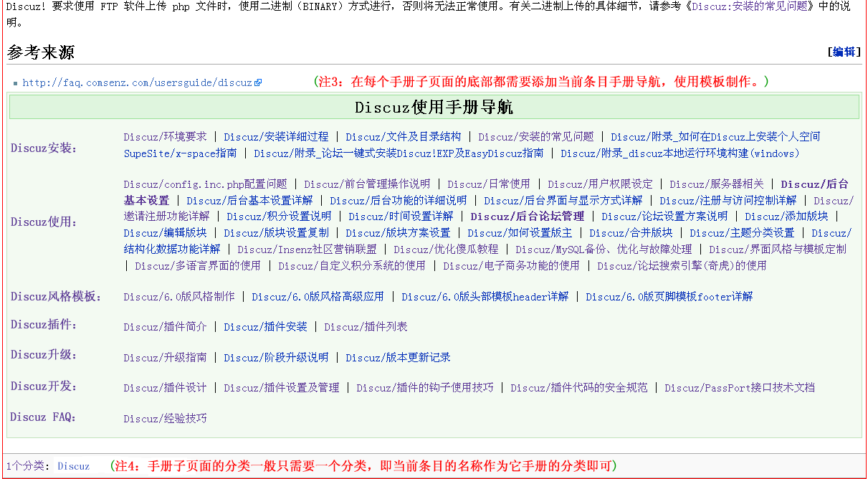The width and height of the screenshot is (868, 479).
Task: Open Discuz/后台基本设置详解 page
Action: (249, 200)
